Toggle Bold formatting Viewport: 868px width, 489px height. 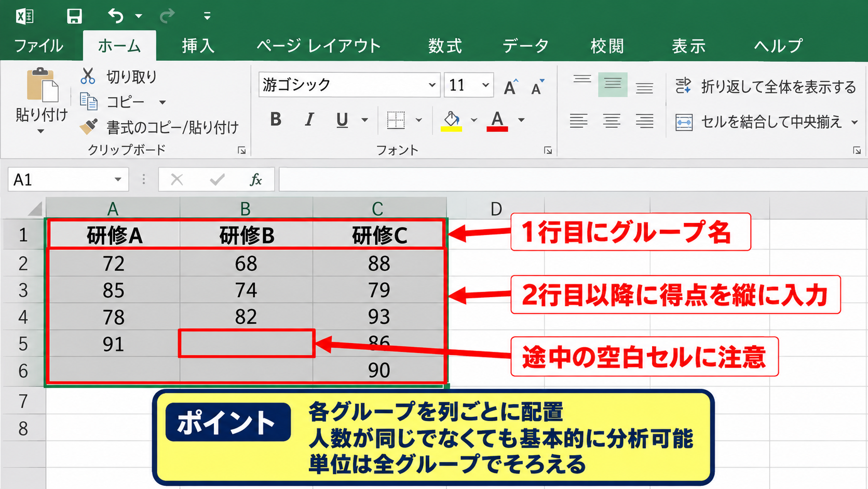pos(276,120)
